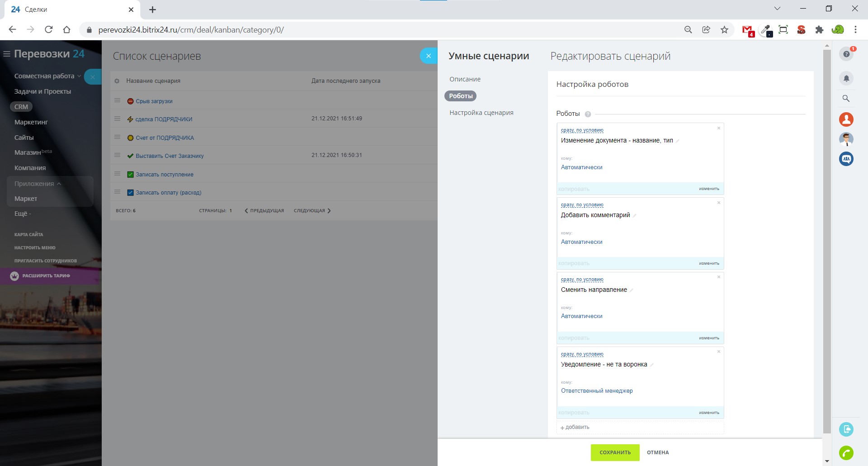Expand Совместная работа menu chevron
The width and height of the screenshot is (868, 466).
pyautogui.click(x=79, y=76)
